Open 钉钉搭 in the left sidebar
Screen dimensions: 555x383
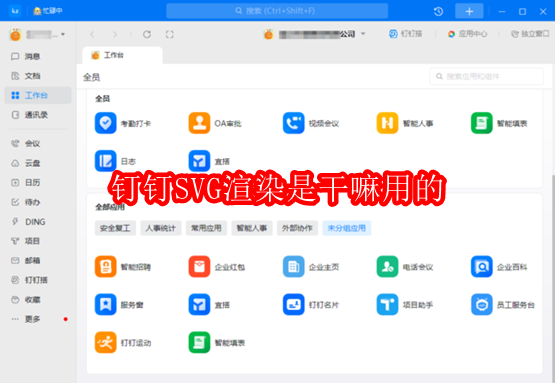click(x=38, y=280)
